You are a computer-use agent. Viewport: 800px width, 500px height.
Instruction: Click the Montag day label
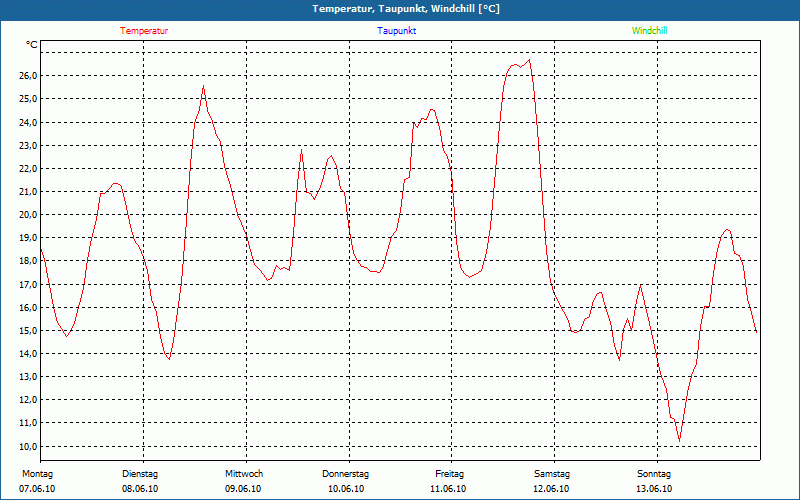coord(37,474)
